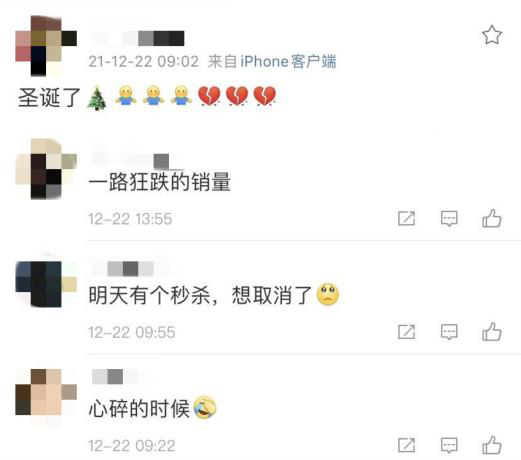This screenshot has height=460, width=521.
Task: Repost the 心碎的时候 comment
Action: 407,445
